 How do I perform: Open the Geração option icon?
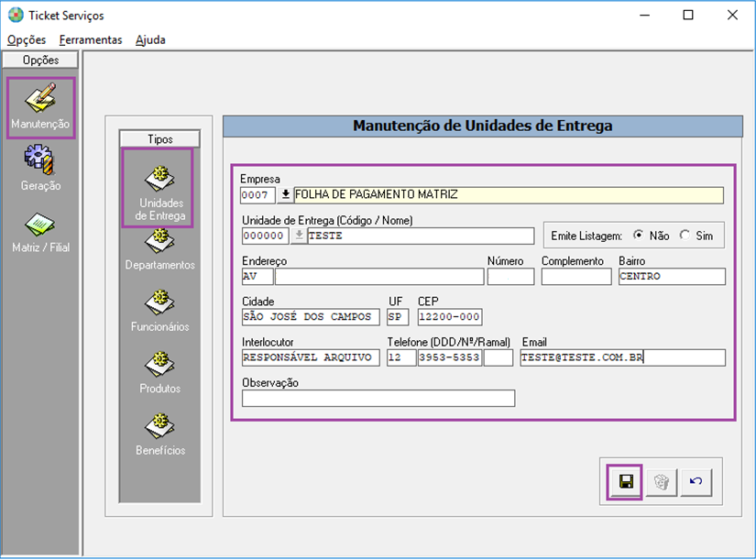(x=40, y=160)
